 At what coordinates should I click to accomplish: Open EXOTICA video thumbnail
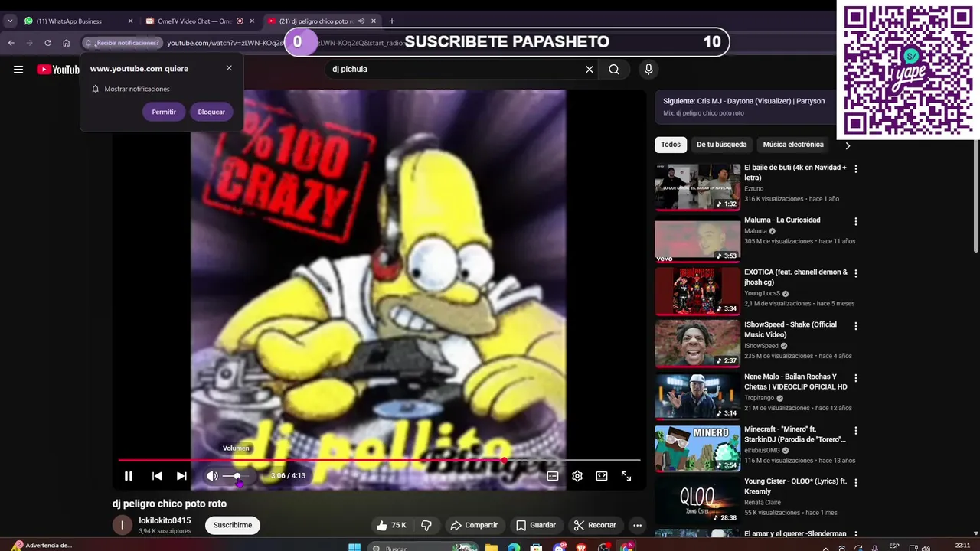[x=697, y=291]
